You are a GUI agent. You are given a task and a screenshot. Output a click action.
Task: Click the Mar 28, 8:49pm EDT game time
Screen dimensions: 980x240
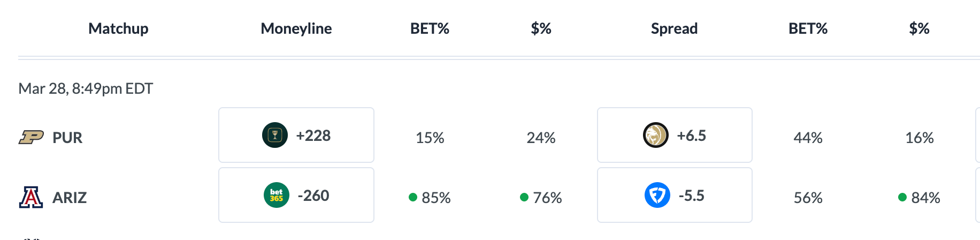[86, 88]
